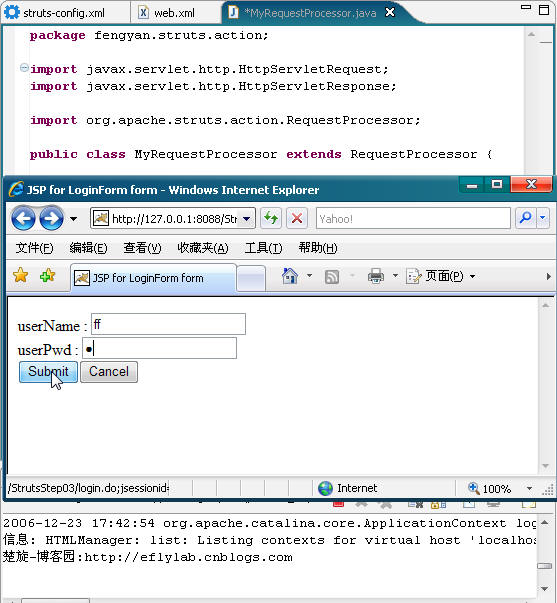Open the 编辑(E) menu
The width and height of the screenshot is (557, 603).
[x=88, y=248]
